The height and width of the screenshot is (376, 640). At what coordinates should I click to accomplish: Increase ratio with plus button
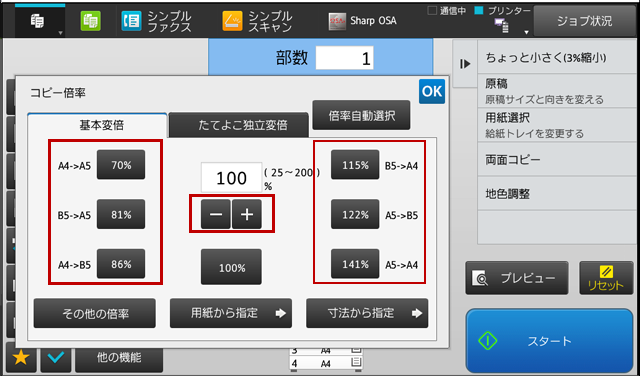point(247,214)
